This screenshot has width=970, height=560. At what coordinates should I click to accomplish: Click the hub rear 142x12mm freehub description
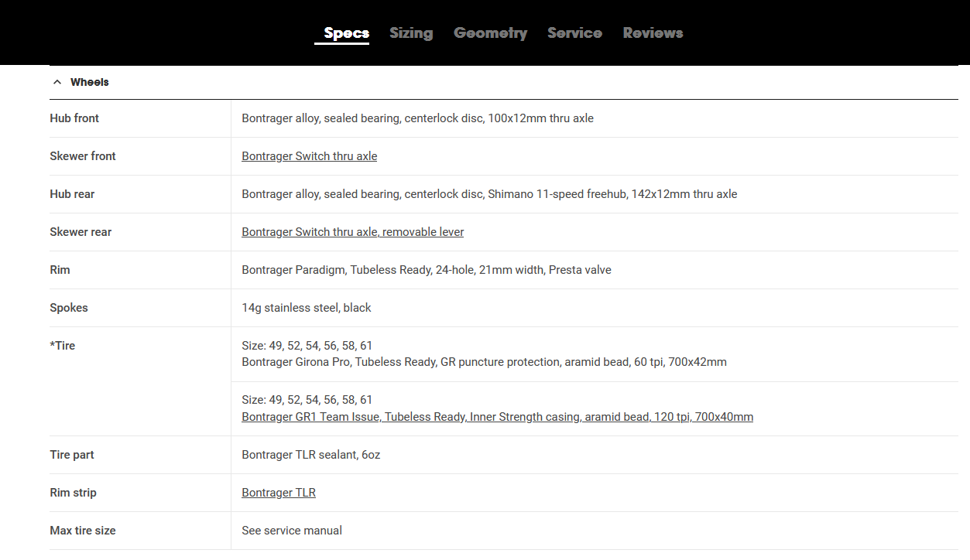point(489,194)
